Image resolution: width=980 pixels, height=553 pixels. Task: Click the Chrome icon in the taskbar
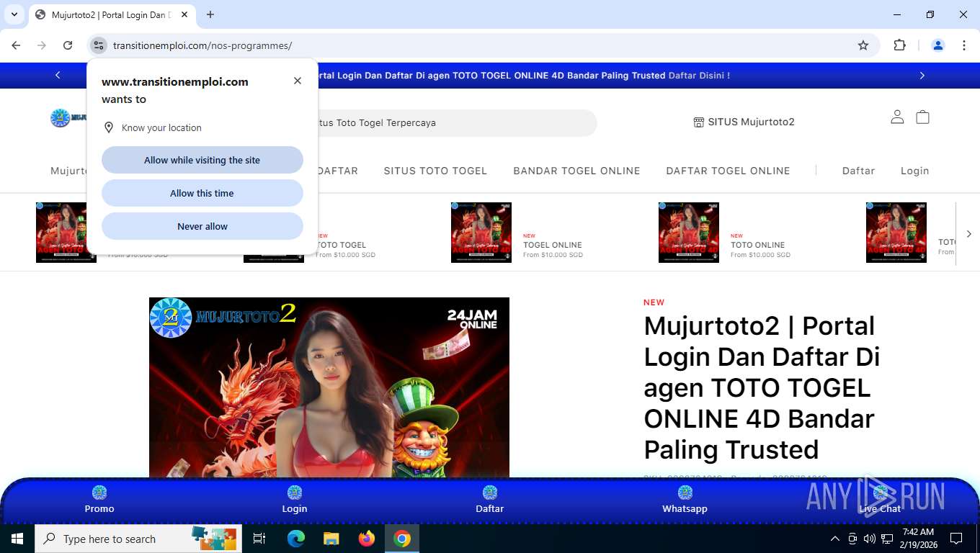tap(402, 539)
